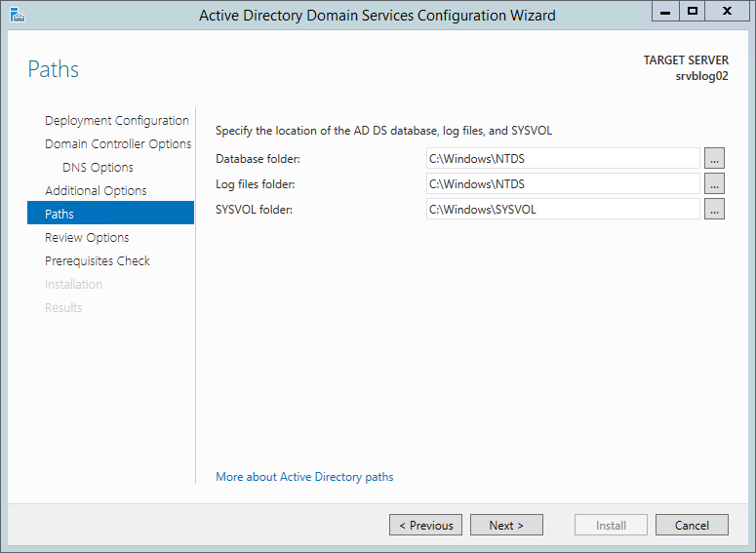
Task: Click the Specify the location instruction text
Action: coord(383,131)
